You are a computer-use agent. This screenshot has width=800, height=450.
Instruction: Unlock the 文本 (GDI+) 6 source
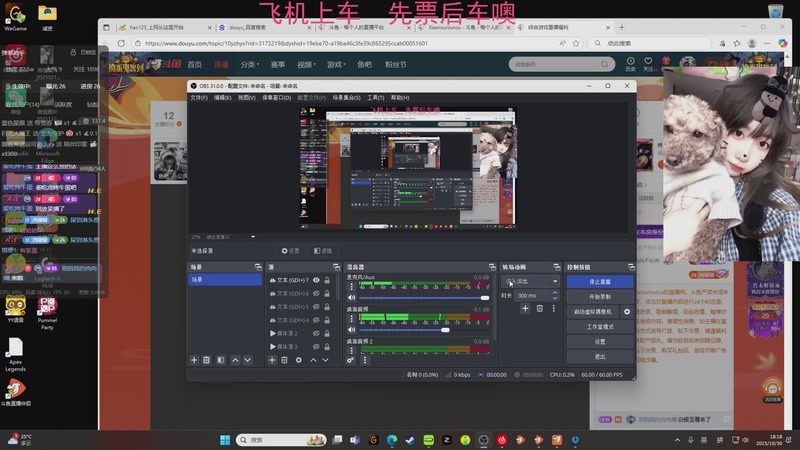pos(327,293)
